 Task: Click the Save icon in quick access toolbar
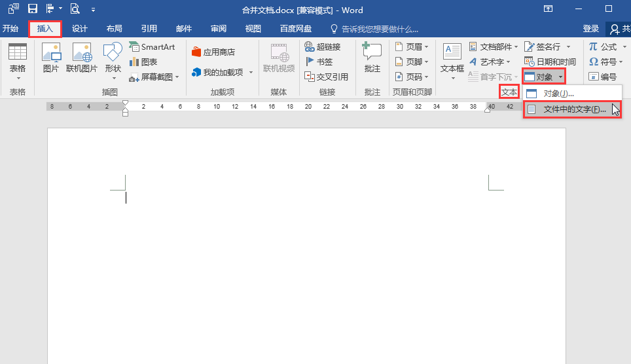click(33, 9)
